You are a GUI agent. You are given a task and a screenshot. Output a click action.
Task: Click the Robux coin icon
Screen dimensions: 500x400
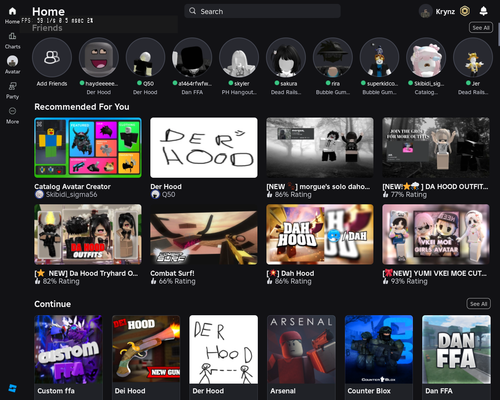click(465, 11)
